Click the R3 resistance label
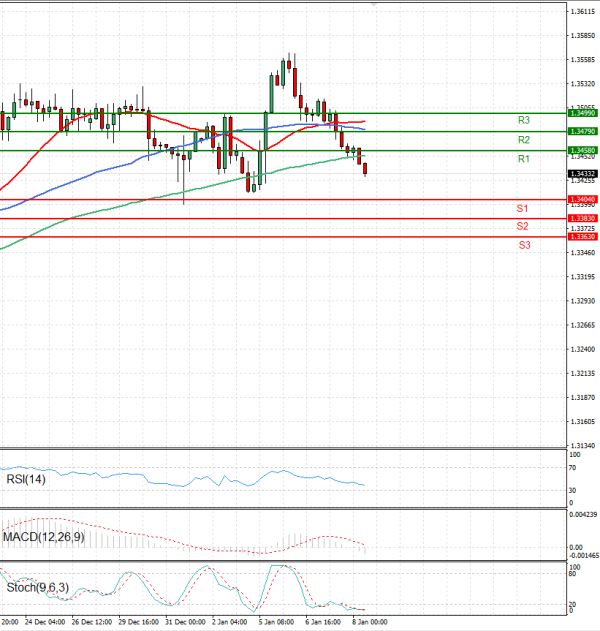This screenshot has width=600, height=631. click(523, 120)
